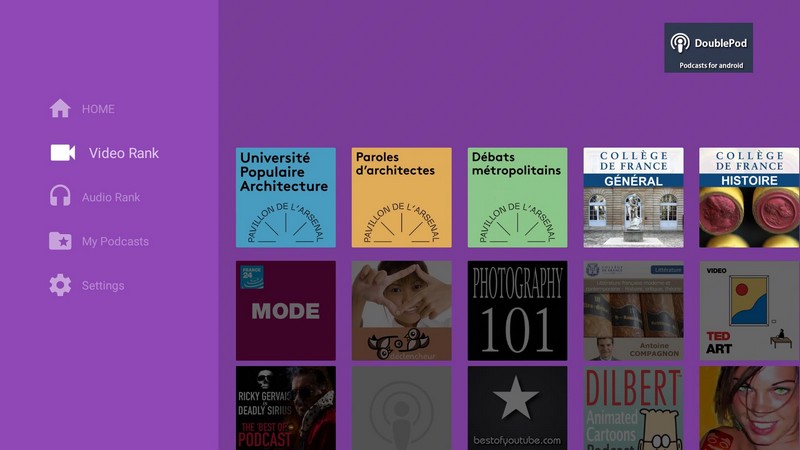Image resolution: width=800 pixels, height=450 pixels.
Task: Click the Settings gear icon
Action: 60,285
